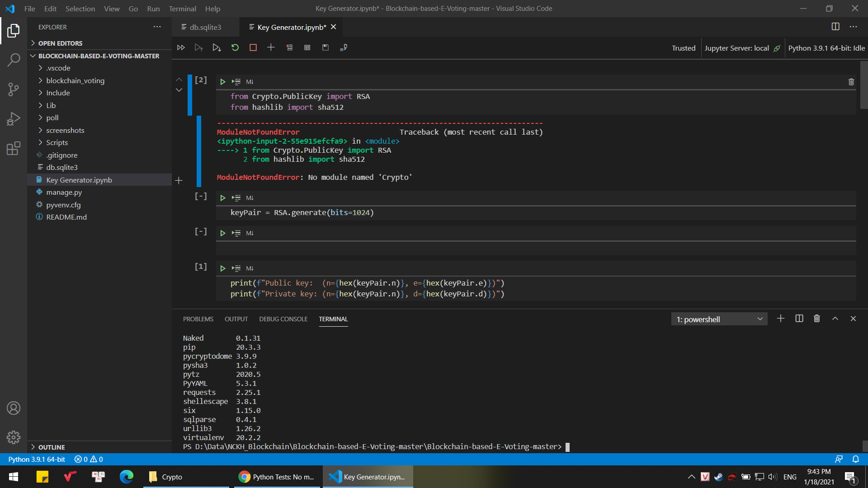
Task: Select the PowerShell terminal dropdown
Action: click(718, 319)
